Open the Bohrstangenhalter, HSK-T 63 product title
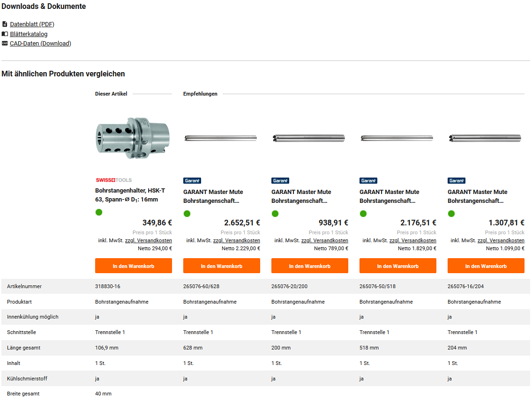The width and height of the screenshot is (532, 402). [130, 195]
